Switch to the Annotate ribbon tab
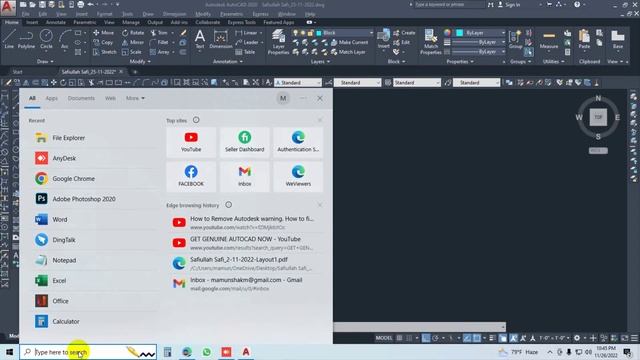Image resolution: width=640 pixels, height=360 pixels. tap(56, 22)
